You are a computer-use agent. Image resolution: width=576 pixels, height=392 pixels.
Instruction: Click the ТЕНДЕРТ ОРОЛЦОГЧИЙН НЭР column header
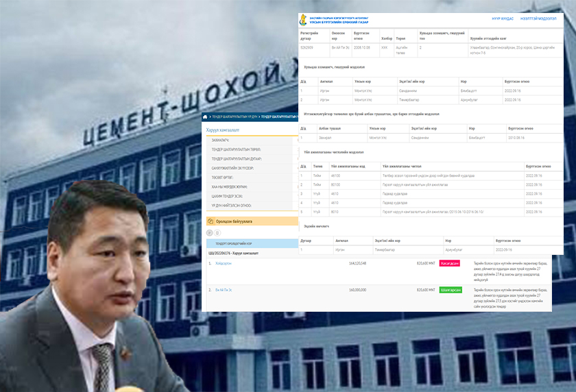click(x=234, y=244)
